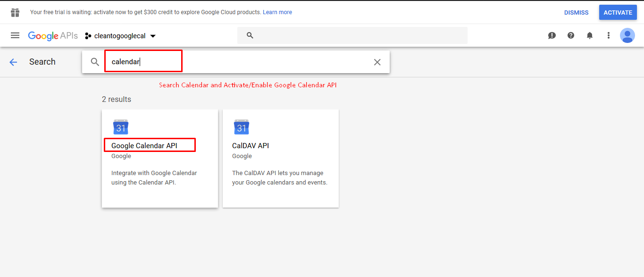Open the notifications bell

click(590, 35)
